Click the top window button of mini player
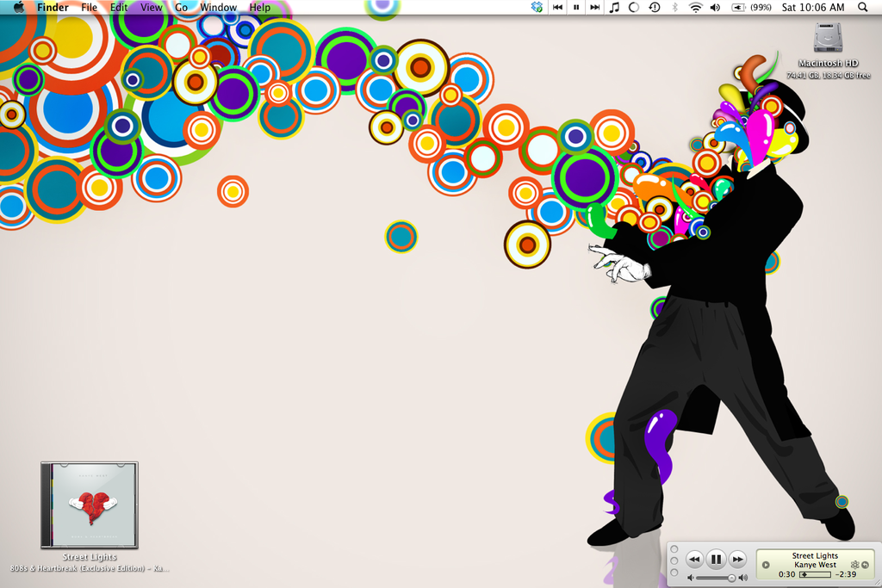 pos(674,549)
